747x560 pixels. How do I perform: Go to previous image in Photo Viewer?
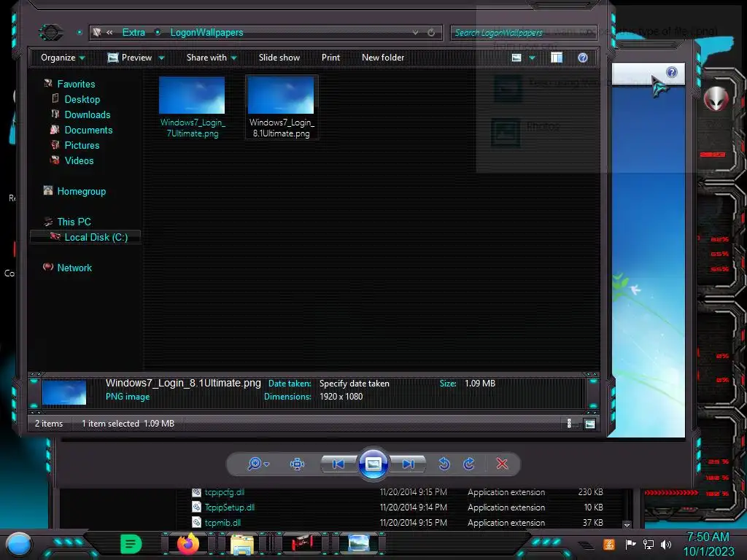[338, 464]
